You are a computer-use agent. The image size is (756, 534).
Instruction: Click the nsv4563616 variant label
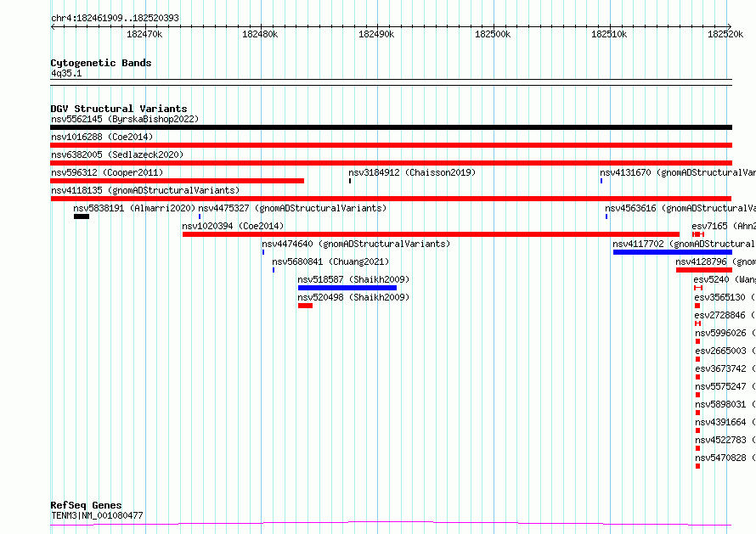tap(680, 208)
